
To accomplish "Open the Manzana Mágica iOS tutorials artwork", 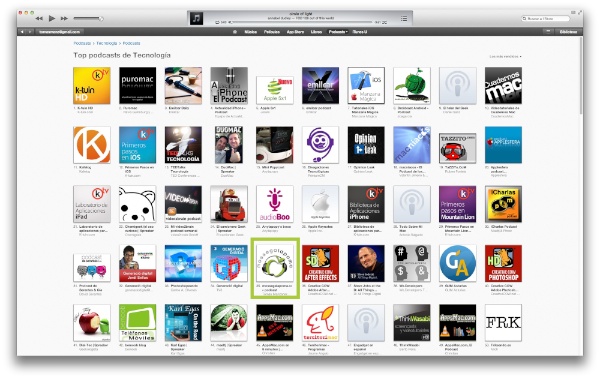I will (x=366, y=85).
